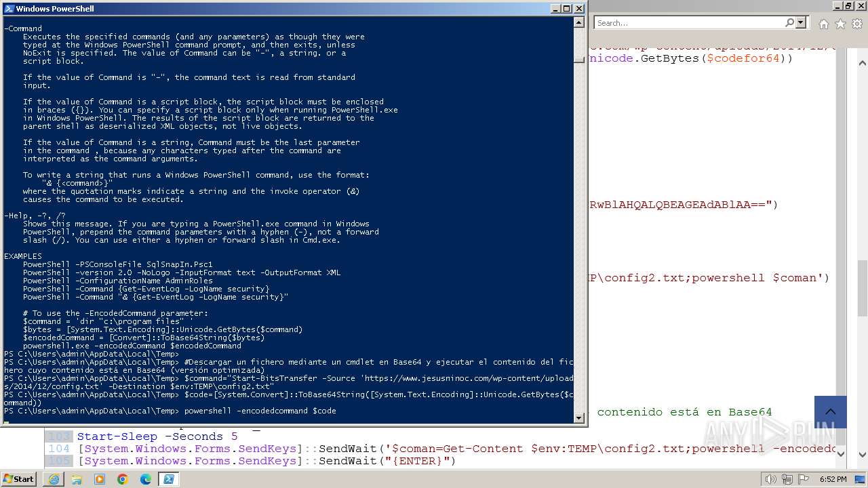868x488 pixels.
Task: Click the PowerShell icon in the window title bar
Action: (x=9, y=9)
